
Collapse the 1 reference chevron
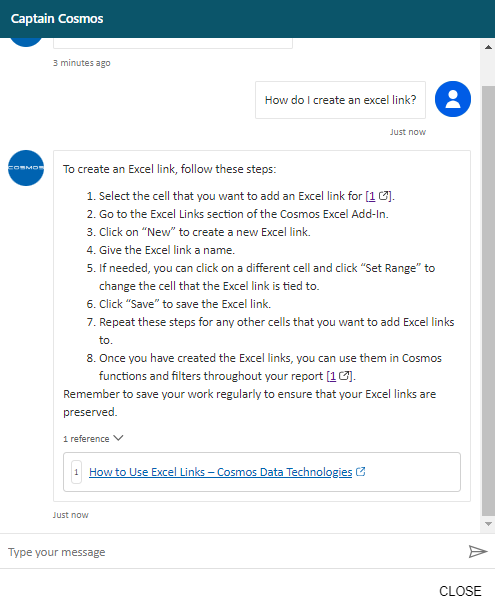118,438
